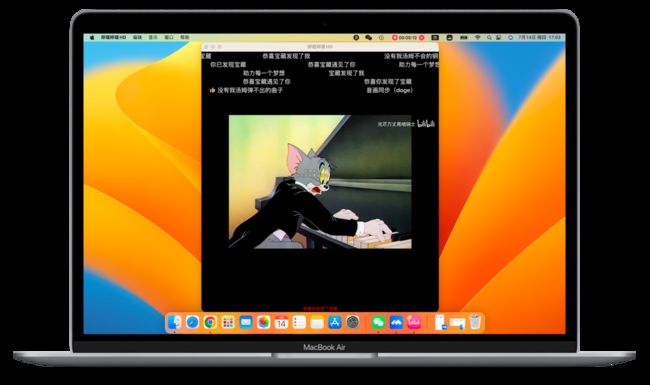Open the Apple menu
The image size is (650, 385).
pos(92,37)
